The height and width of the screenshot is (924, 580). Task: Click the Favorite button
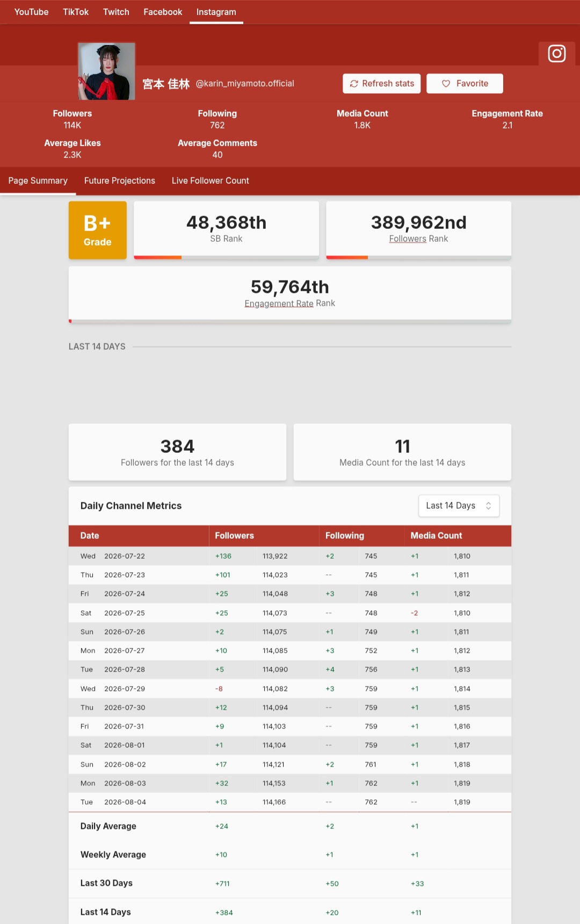coord(465,83)
